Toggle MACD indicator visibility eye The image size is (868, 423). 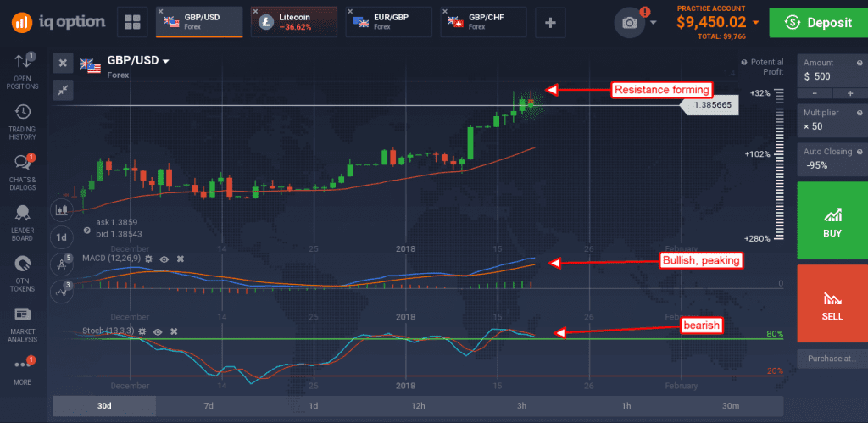164,258
